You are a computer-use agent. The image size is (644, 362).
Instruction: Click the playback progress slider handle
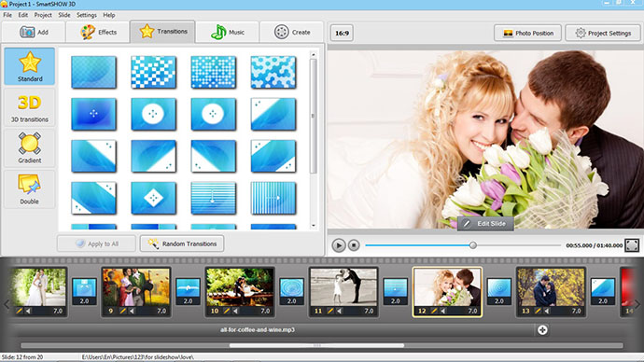pos(472,245)
